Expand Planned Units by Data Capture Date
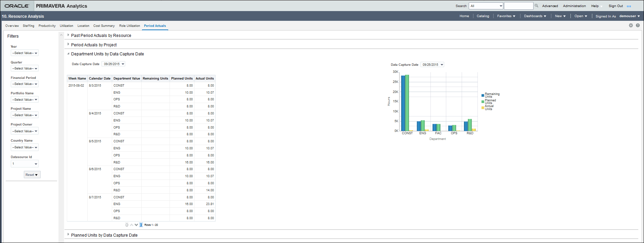This screenshot has width=644, height=243. tap(68, 235)
